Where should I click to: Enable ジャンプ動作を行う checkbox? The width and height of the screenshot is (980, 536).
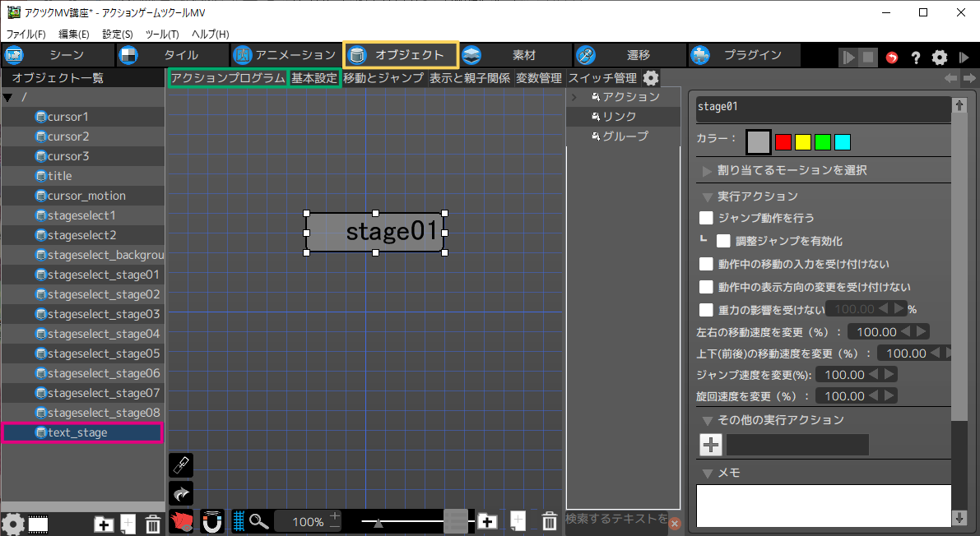(706, 218)
